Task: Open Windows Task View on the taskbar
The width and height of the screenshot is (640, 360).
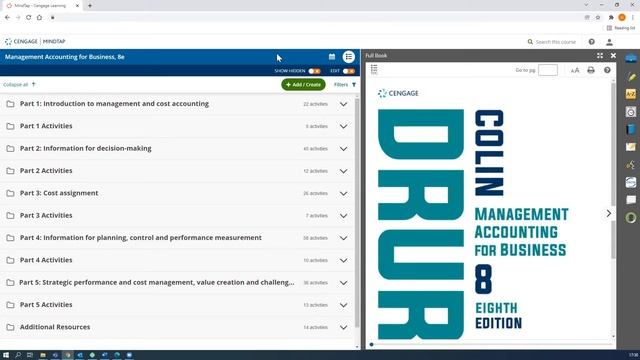Action: [x=30, y=355]
